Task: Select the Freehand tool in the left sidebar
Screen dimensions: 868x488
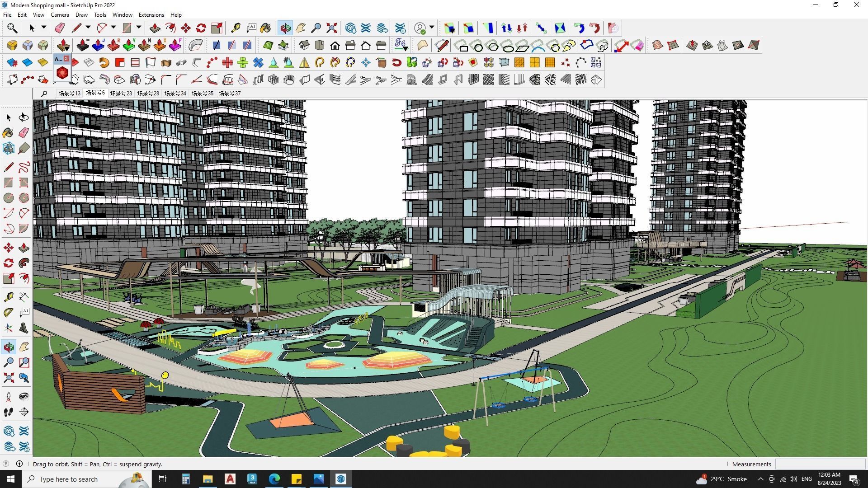Action: coord(24,167)
